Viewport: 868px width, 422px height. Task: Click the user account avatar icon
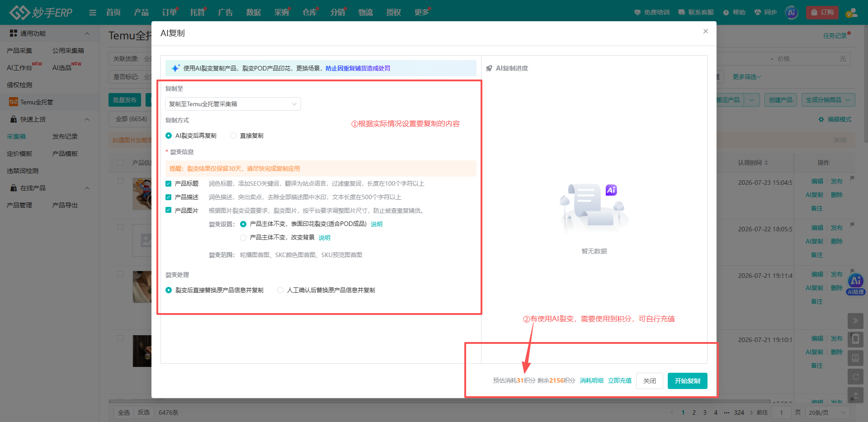coord(851,13)
